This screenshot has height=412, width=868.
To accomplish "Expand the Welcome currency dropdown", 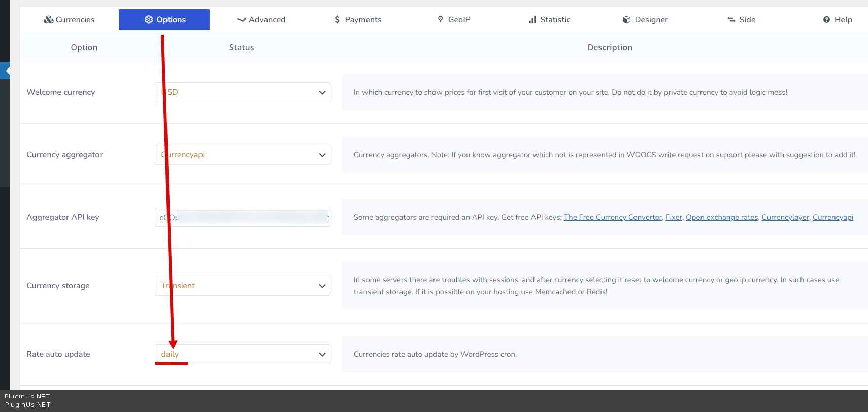I will 243,92.
